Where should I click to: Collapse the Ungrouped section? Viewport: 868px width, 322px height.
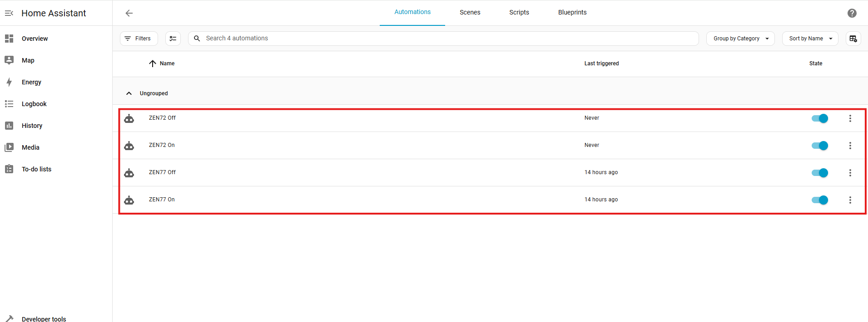[x=129, y=93]
